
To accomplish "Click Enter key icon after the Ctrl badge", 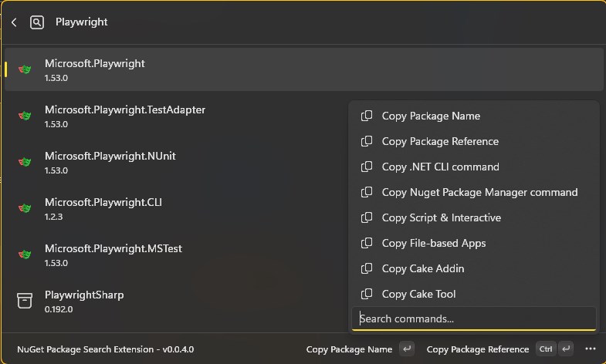I will pyautogui.click(x=566, y=349).
